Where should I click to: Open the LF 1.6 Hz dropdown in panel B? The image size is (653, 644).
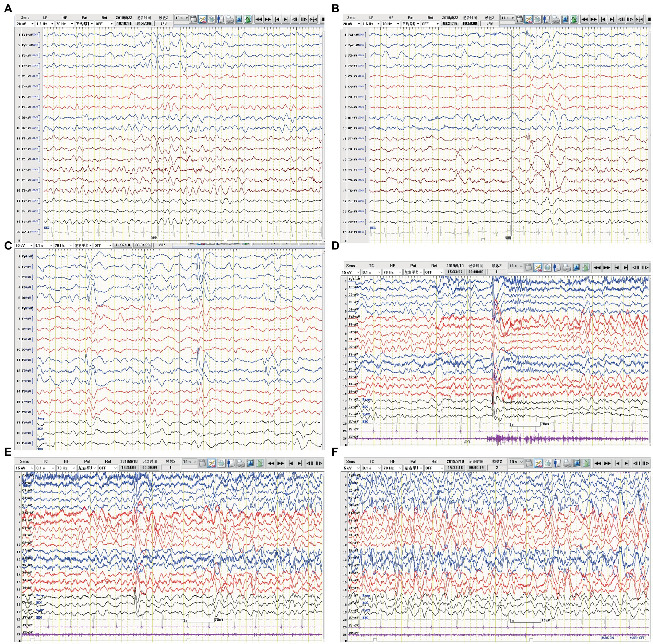(371, 24)
